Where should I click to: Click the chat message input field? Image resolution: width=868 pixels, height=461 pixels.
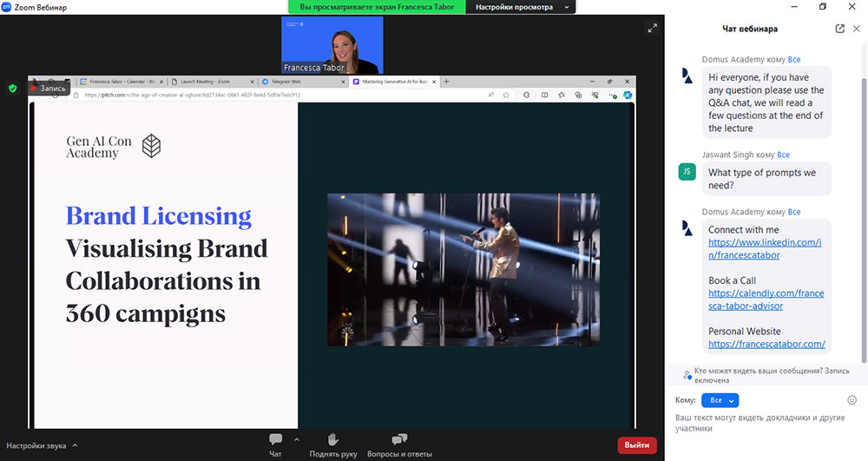tap(766, 423)
